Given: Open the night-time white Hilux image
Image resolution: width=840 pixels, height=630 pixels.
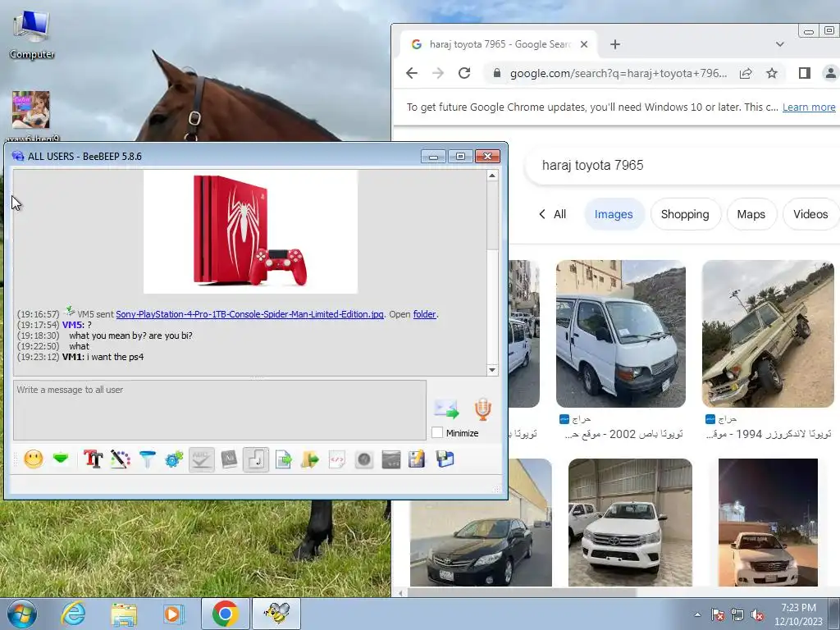Looking at the screenshot, I should [x=768, y=523].
